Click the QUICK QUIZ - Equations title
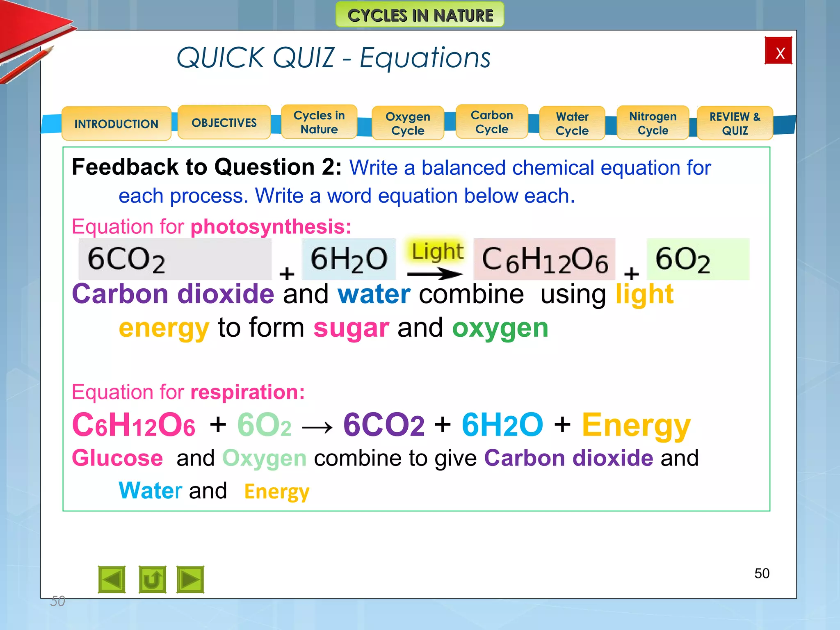Viewport: 840px width, 630px height. click(333, 57)
